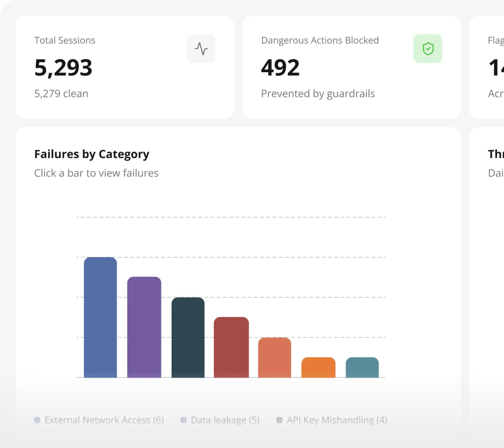Open the Dangerous Actions Blocked card

tap(351, 67)
